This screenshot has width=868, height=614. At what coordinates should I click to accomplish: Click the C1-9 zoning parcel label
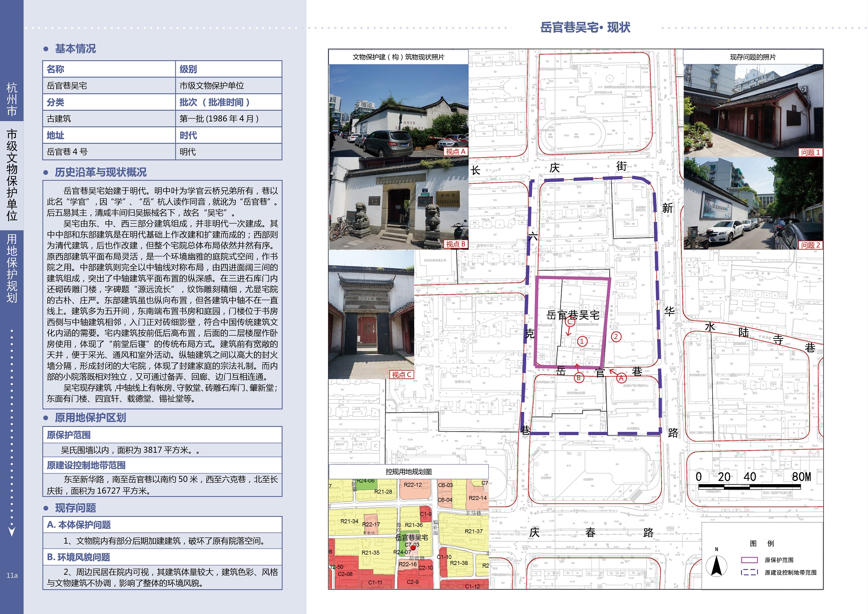click(x=426, y=514)
